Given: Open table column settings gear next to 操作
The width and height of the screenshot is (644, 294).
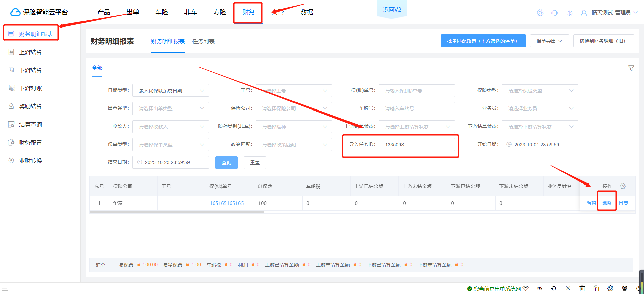Looking at the screenshot, I should point(623,186).
